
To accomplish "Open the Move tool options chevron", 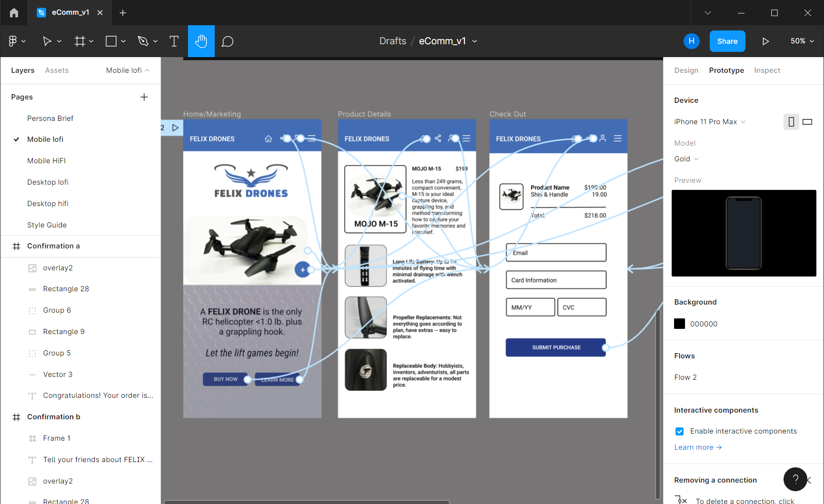I will (x=60, y=41).
